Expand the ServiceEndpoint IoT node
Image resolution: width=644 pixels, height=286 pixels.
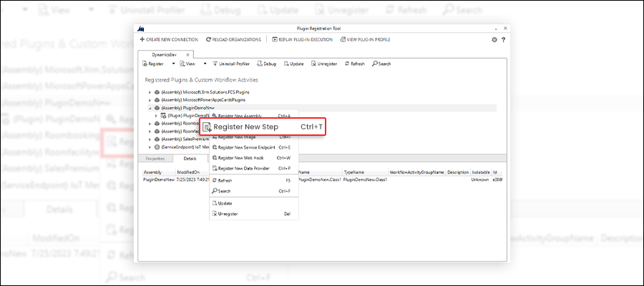pyautogui.click(x=150, y=147)
